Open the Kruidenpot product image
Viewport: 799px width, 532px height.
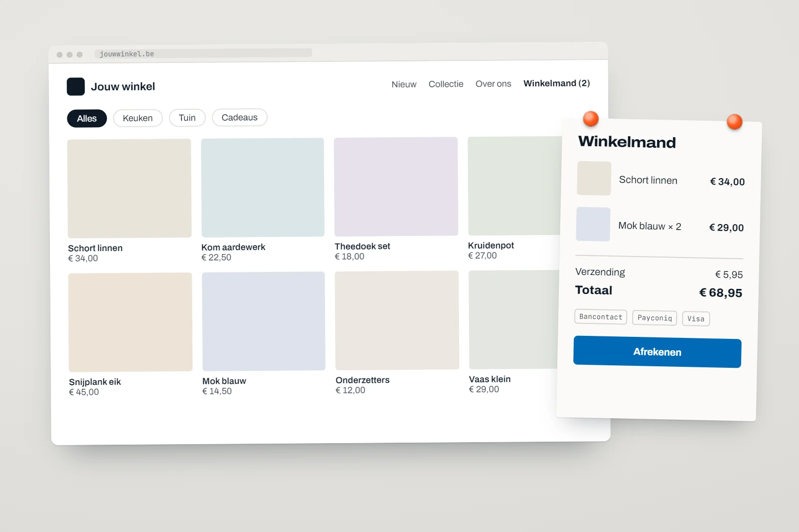click(x=514, y=186)
